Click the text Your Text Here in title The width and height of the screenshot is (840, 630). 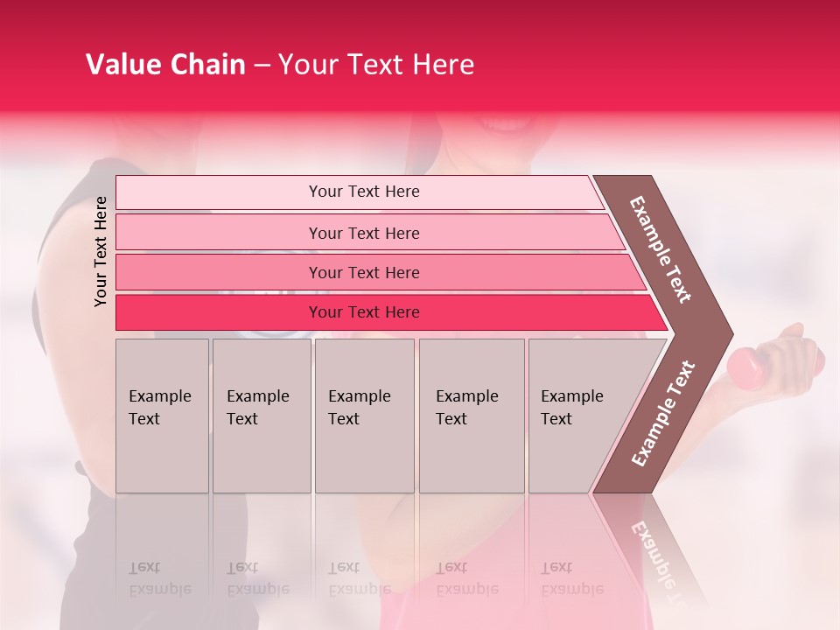click(x=376, y=64)
